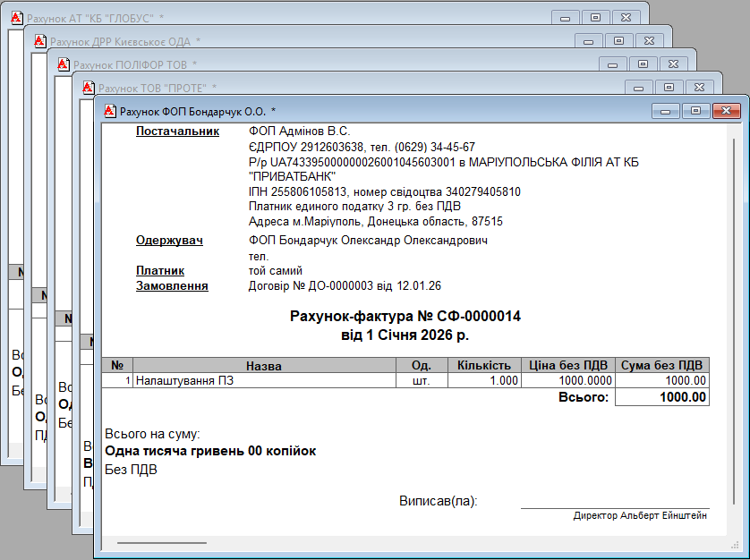Select the underlined Одержувач label
Screen dimensions: 750x560
click(170, 241)
